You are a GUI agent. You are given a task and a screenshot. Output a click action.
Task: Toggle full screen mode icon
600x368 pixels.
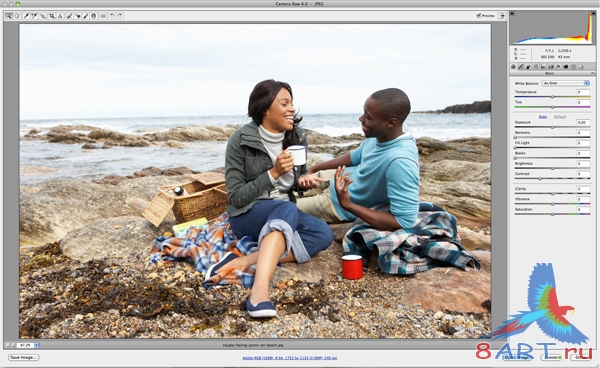501,16
